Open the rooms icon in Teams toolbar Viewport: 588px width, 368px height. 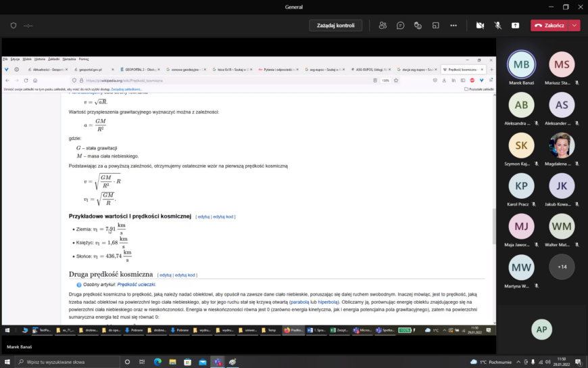[435, 26]
